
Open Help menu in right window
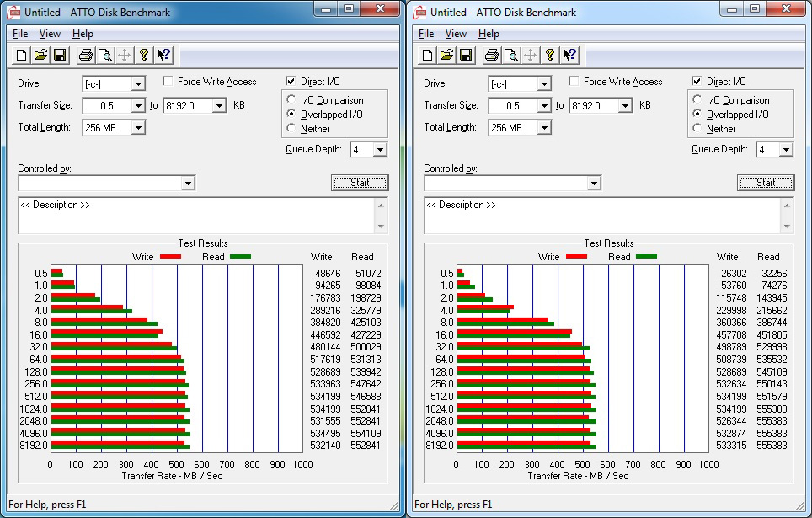coord(489,34)
